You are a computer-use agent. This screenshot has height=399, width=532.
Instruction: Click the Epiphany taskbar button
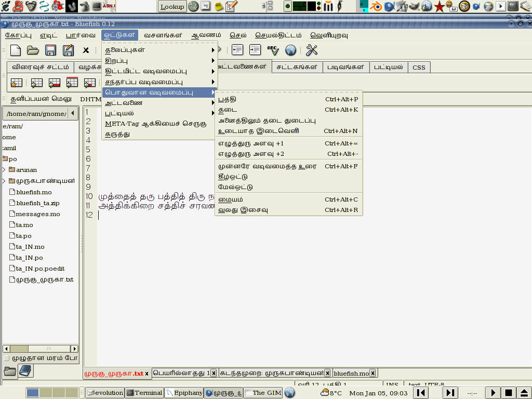184,393
